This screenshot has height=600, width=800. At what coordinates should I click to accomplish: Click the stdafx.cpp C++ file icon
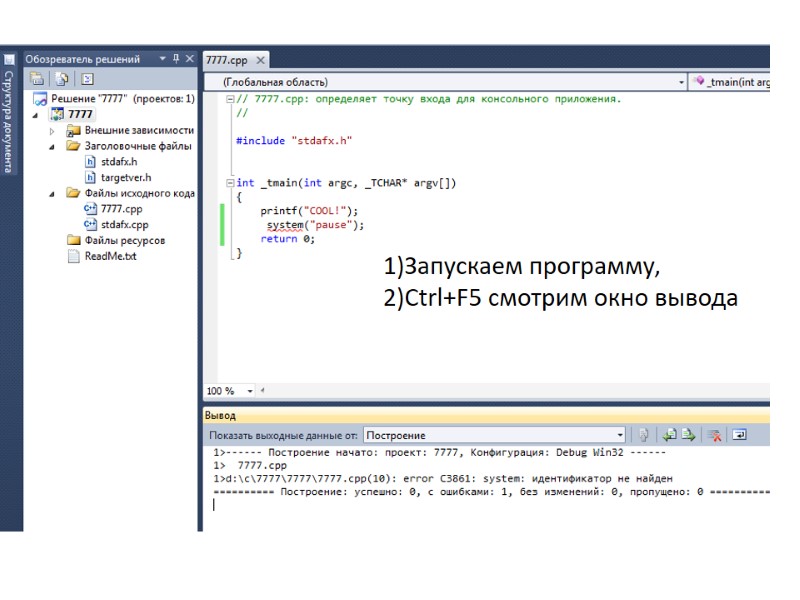click(90, 224)
